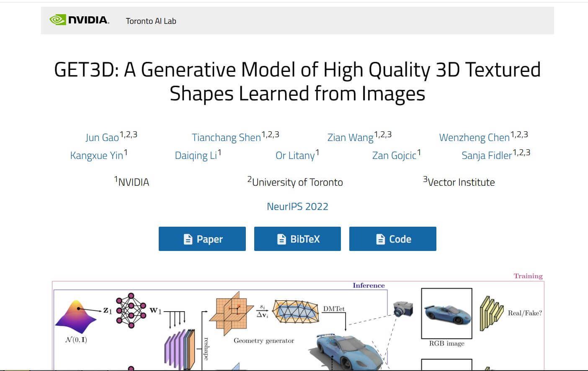Click the BibTeX button

[297, 239]
